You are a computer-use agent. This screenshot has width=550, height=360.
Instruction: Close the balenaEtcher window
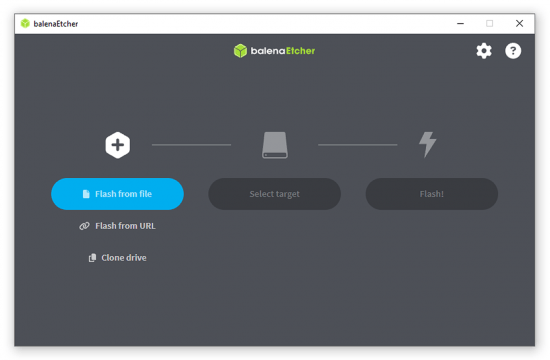pyautogui.click(x=519, y=24)
